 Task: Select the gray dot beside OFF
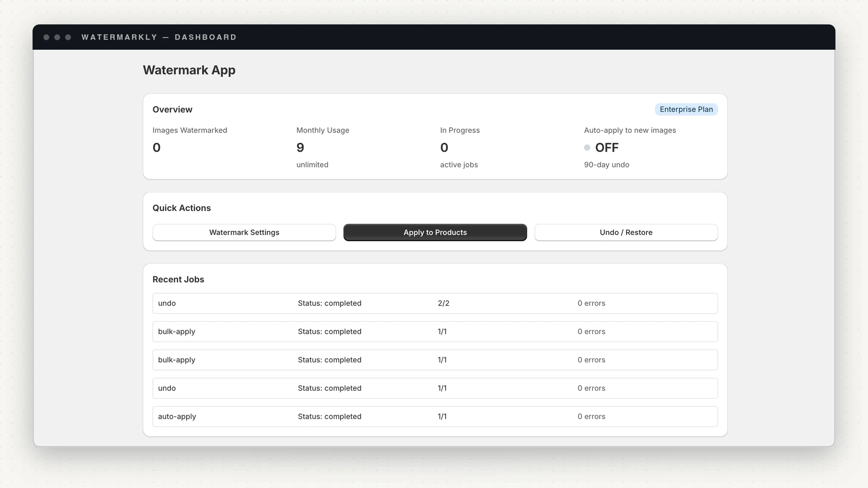[x=587, y=148]
